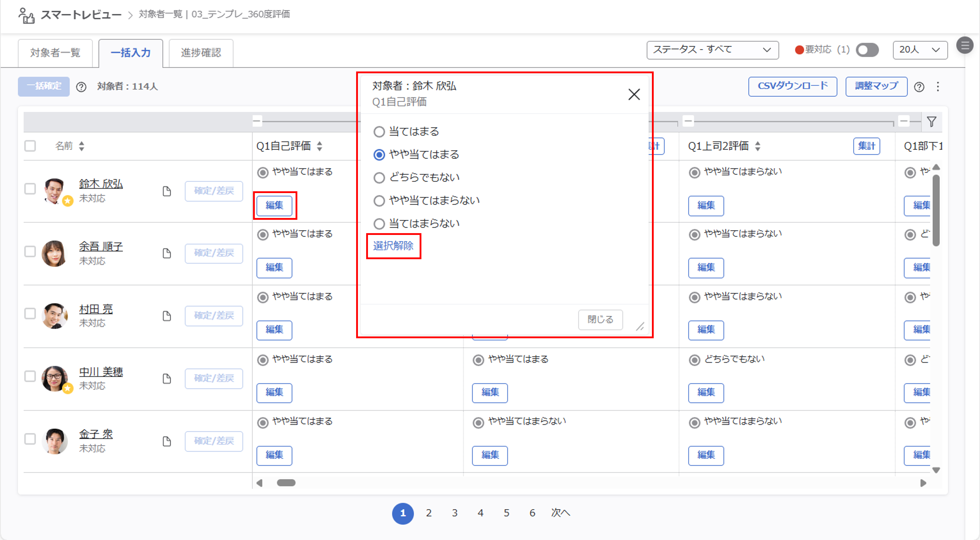Click document icon in 中川 美穂 row

(x=167, y=379)
